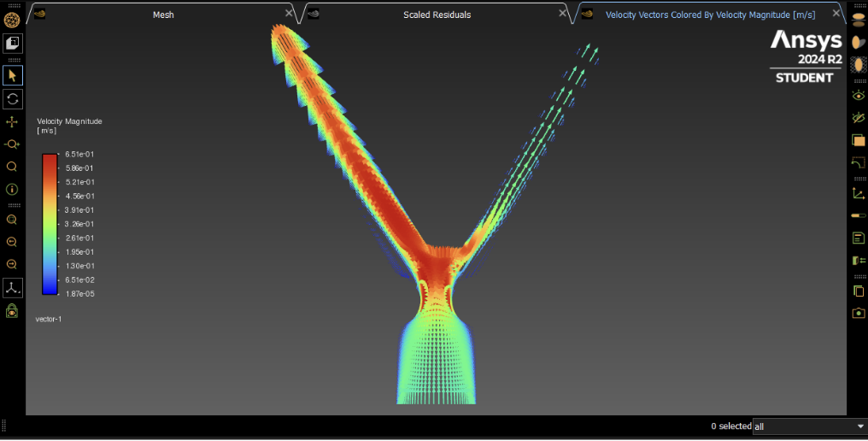Show objects with the eye icon

tap(859, 95)
